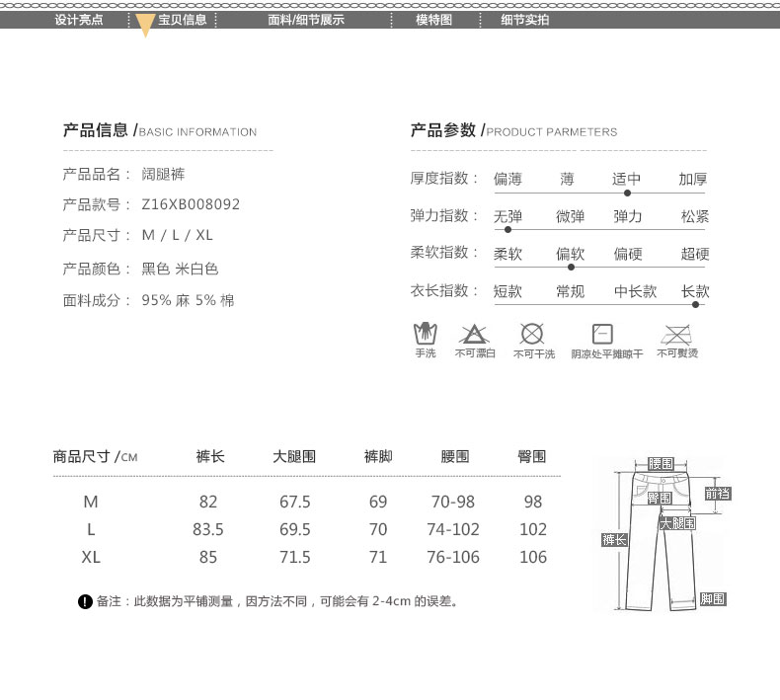The image size is (780, 700).
Task: Click the 偏硬 softness option
Action: click(x=628, y=254)
